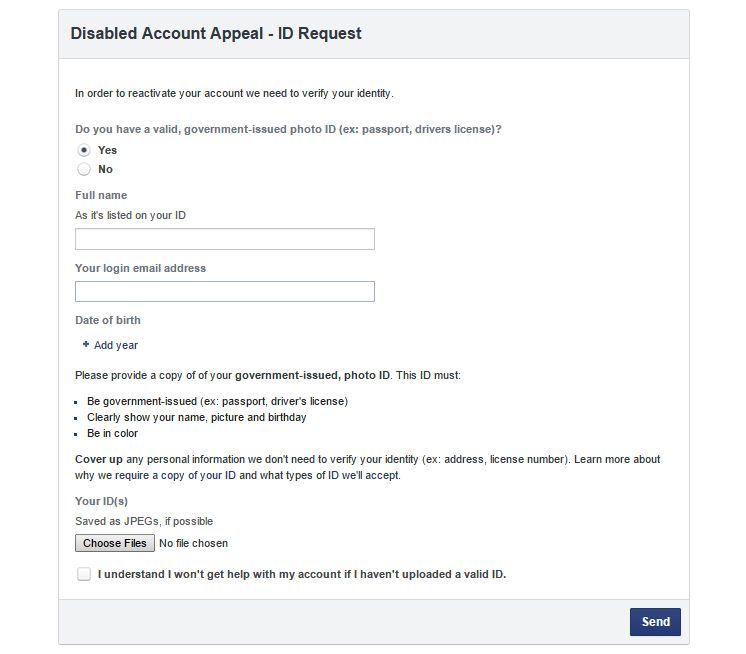Click the 'Full name' field label

(101, 195)
